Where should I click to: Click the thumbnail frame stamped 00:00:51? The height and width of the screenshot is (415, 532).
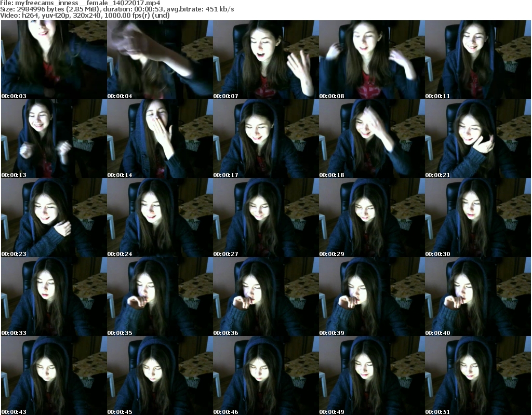(478, 376)
